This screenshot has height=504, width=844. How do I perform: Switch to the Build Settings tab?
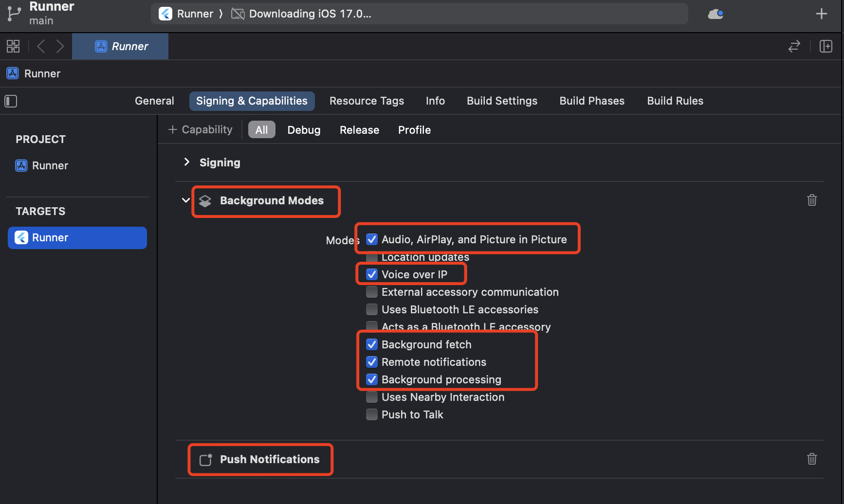(502, 101)
